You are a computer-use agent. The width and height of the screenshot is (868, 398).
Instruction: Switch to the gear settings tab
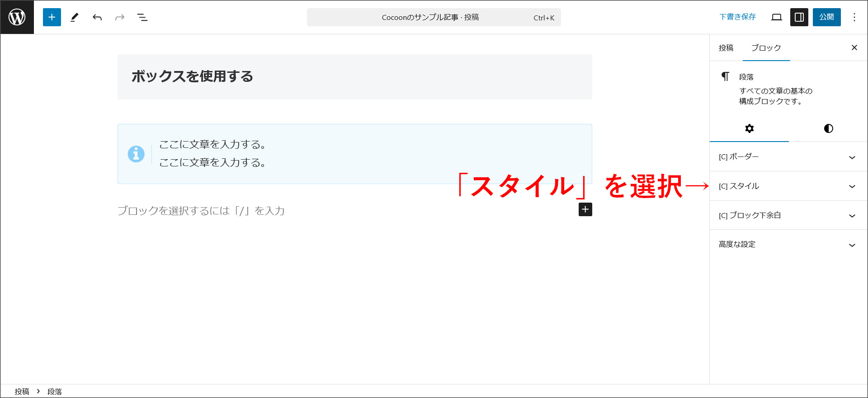pyautogui.click(x=749, y=128)
